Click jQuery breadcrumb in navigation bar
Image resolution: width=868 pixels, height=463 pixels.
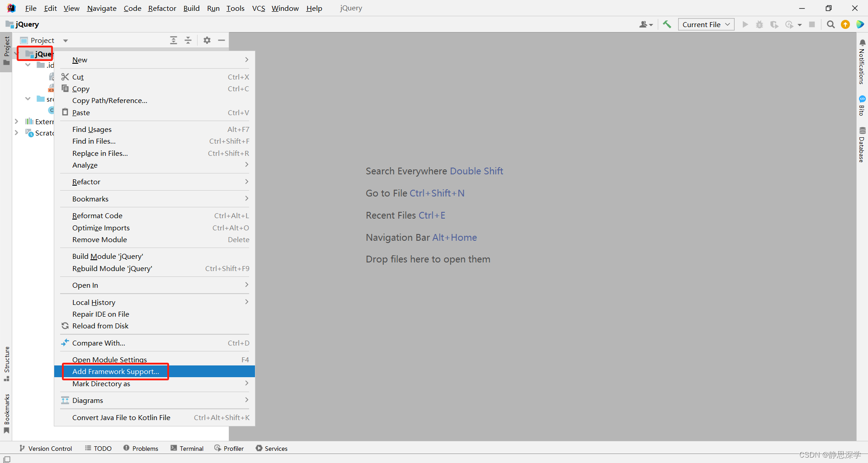tap(22, 24)
